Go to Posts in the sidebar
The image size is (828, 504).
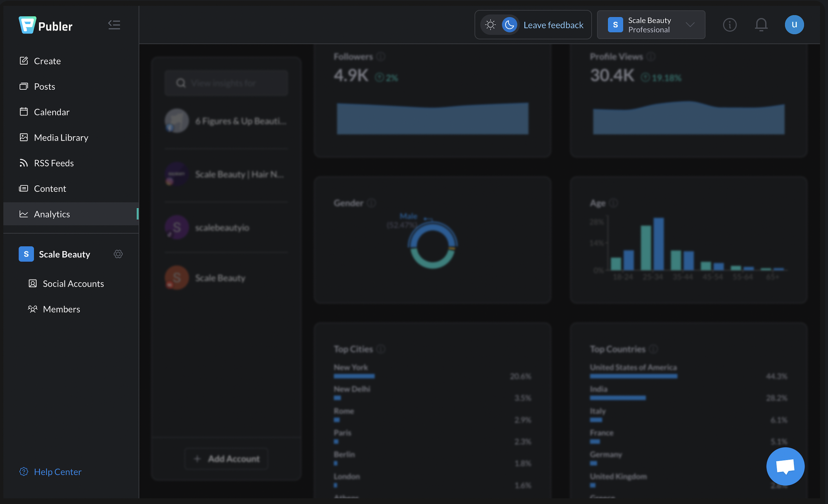(x=71, y=87)
